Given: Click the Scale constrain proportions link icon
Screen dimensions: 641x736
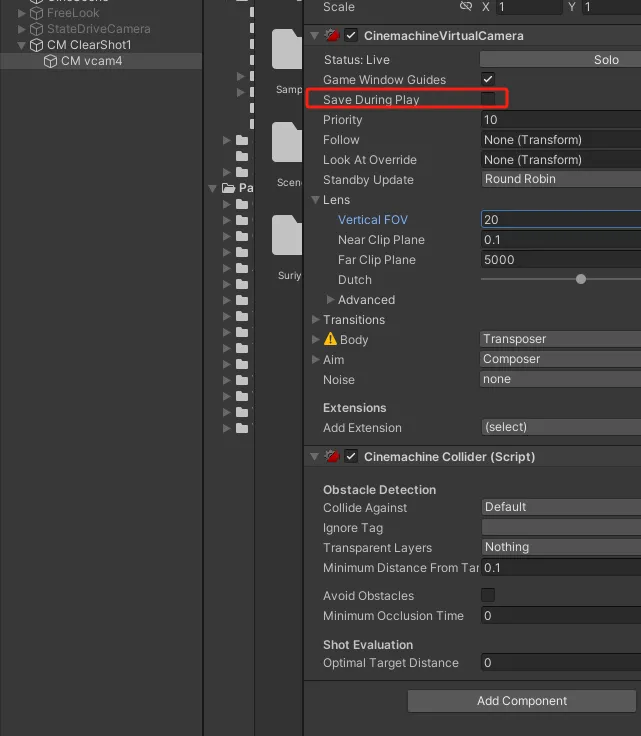Looking at the screenshot, I should point(465,6).
